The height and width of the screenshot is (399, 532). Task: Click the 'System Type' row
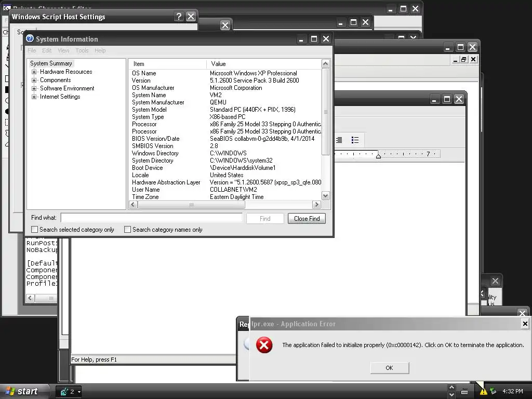pos(225,117)
